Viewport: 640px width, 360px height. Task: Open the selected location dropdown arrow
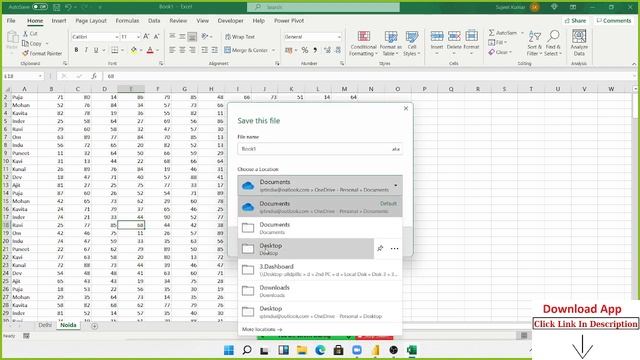coord(395,186)
